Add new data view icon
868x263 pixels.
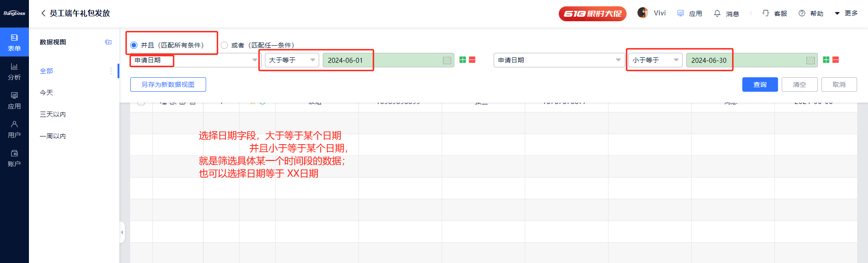[108, 42]
